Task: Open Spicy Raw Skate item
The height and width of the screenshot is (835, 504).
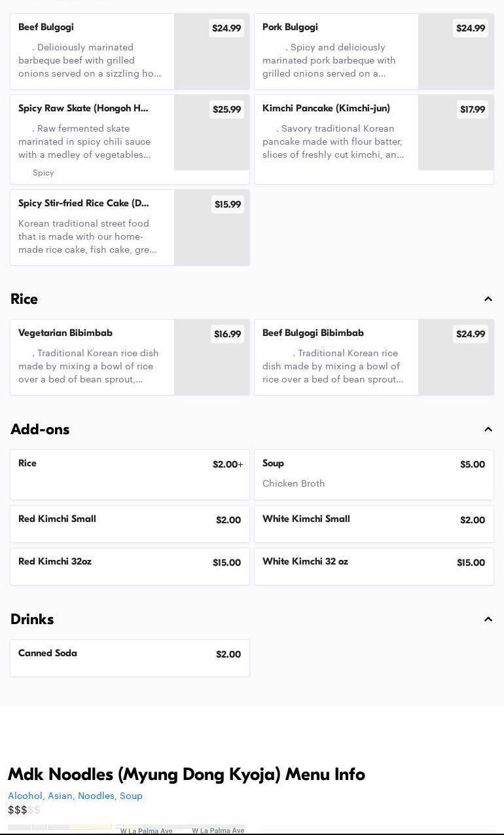Action: coord(92,139)
